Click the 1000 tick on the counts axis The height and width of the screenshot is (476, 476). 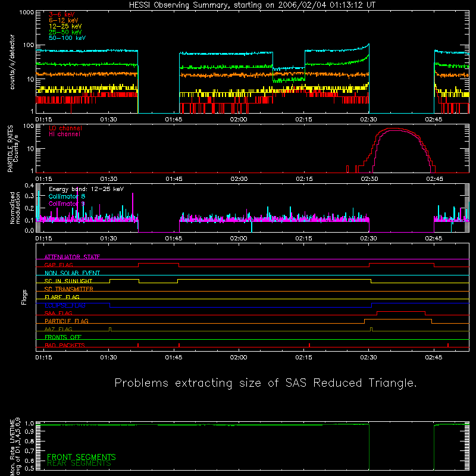click(x=27, y=12)
